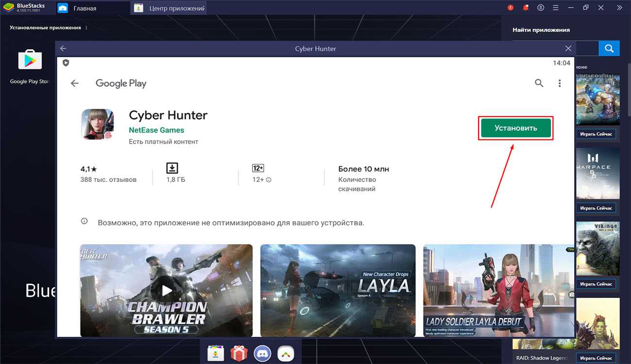631x364 pixels.
Task: Open the app center download dock icon
Action: [216, 353]
